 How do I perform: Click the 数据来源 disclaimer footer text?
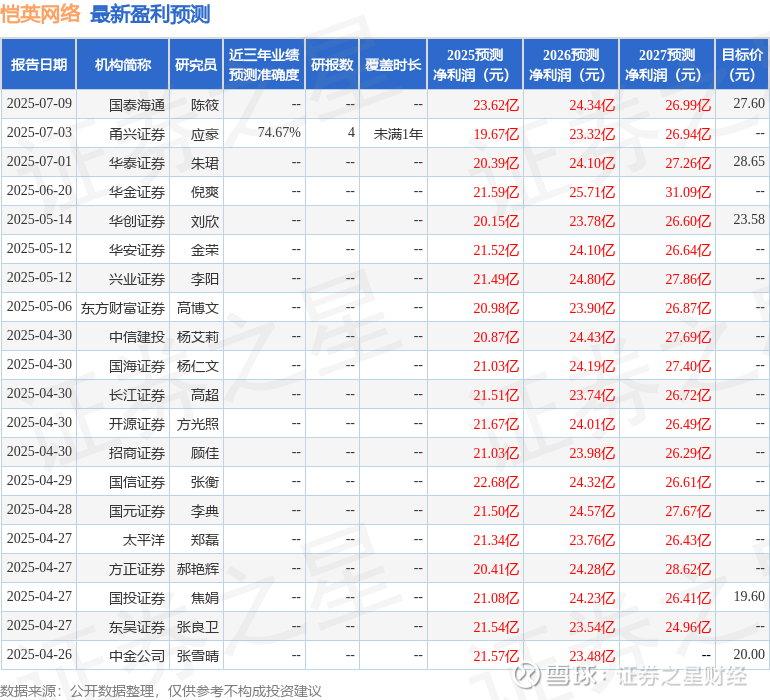pos(161,691)
